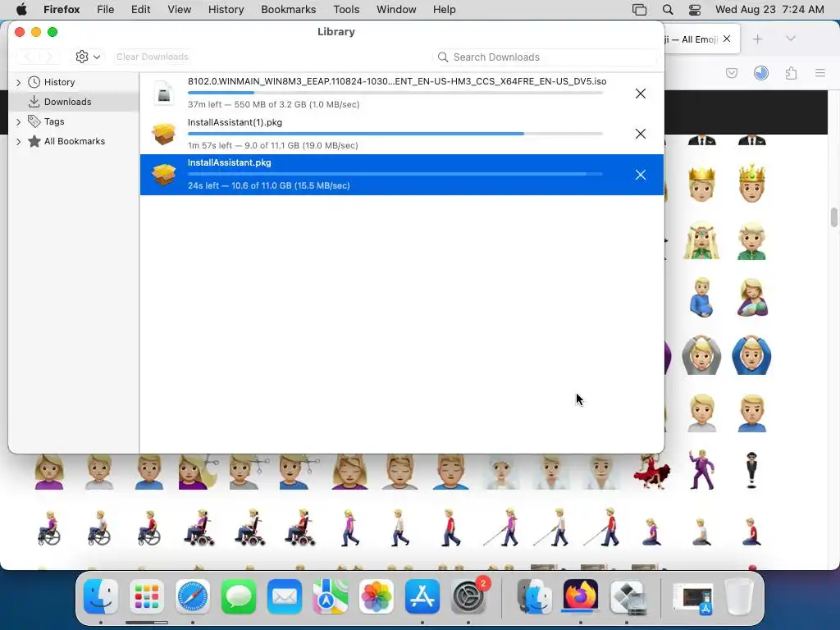Open the Organize gear menu in Library
The width and height of the screenshot is (840, 630).
point(88,57)
